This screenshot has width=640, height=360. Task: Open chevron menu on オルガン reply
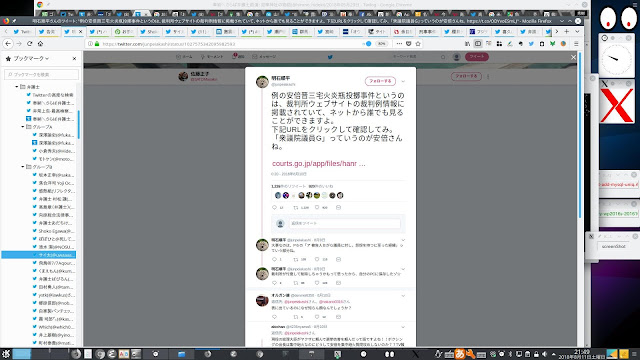pos(403,296)
